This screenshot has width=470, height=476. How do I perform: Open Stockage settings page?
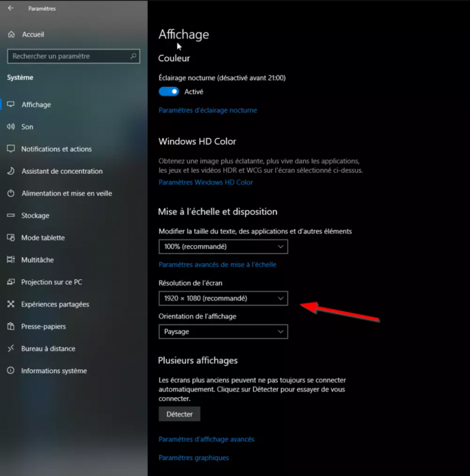[35, 216]
